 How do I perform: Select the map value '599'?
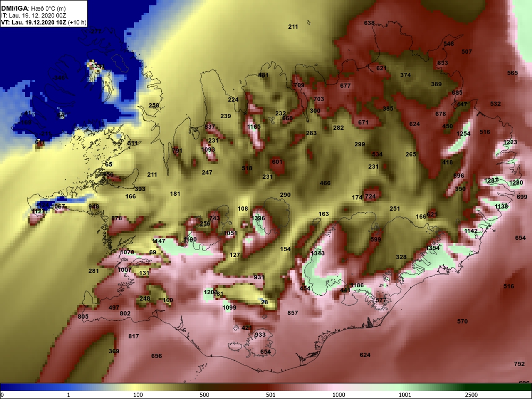coord(376,239)
